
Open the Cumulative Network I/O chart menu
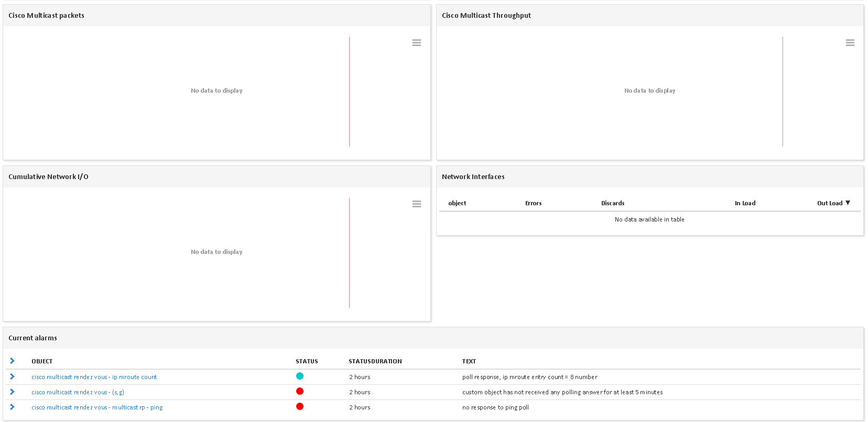coord(417,204)
